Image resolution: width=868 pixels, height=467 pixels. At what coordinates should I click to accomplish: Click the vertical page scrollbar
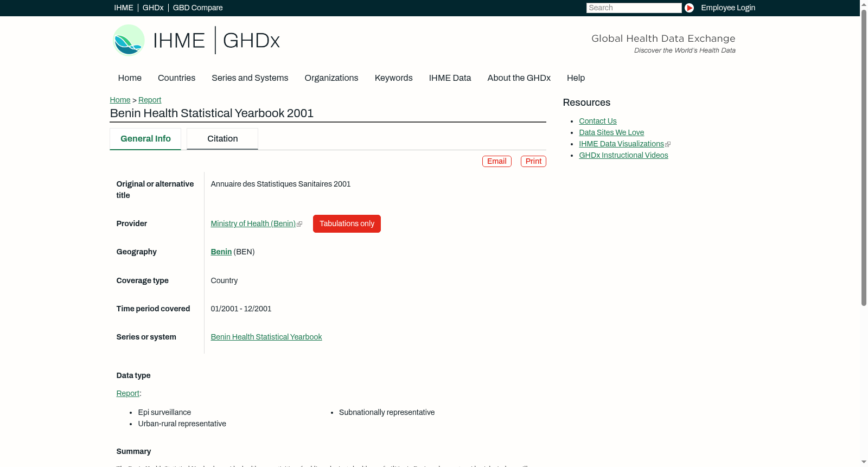pyautogui.click(x=864, y=157)
